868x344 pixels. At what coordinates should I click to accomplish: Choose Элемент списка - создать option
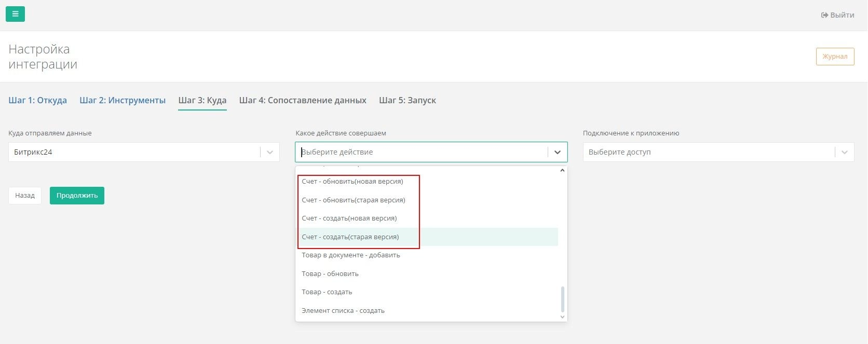(343, 311)
